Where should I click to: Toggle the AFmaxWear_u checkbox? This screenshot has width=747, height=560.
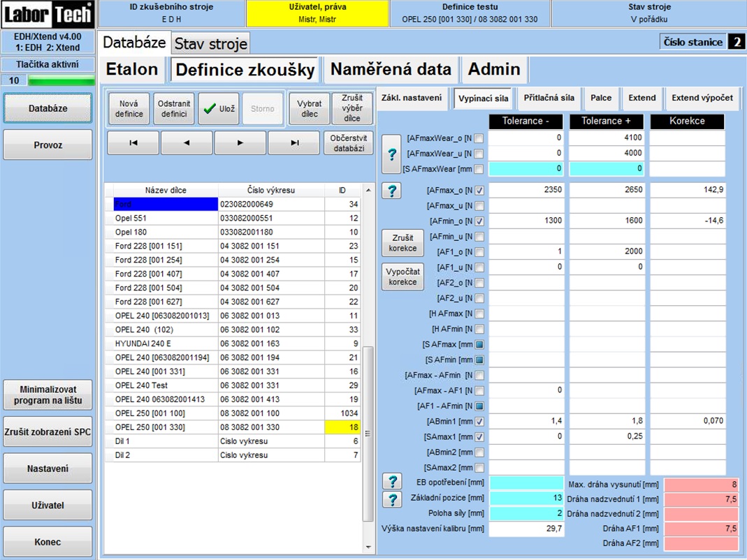(479, 154)
